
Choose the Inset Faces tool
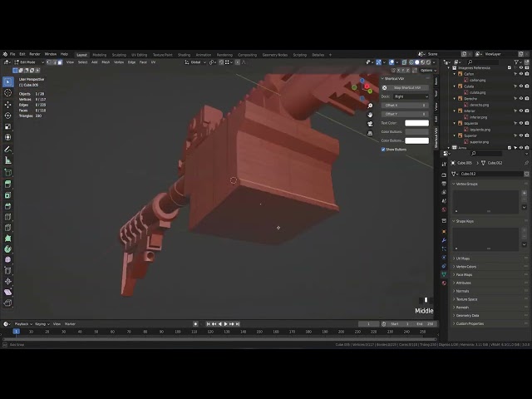coord(8,195)
